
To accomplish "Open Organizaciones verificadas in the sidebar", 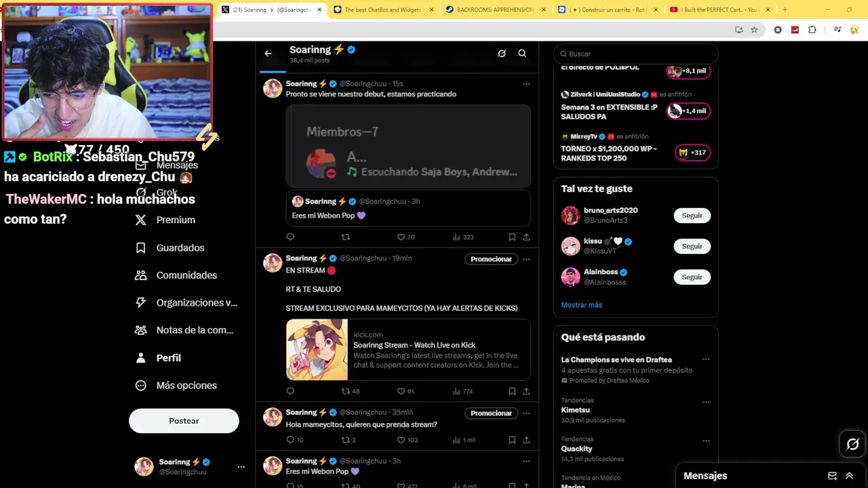I will pos(186,303).
